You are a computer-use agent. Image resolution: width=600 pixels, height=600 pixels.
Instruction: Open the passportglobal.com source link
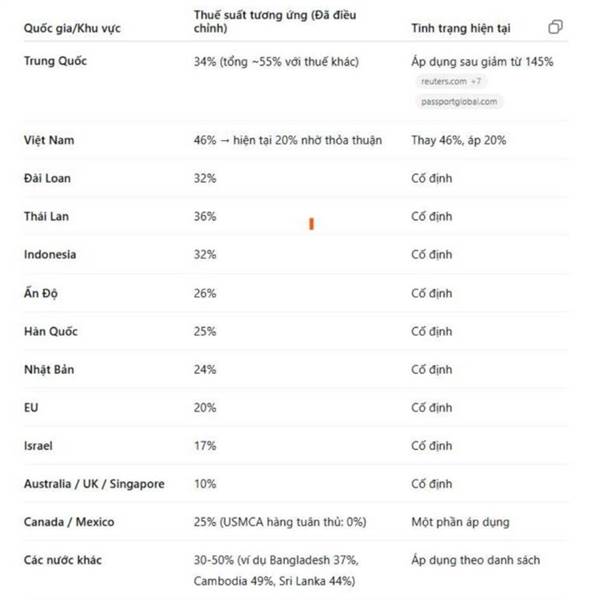(x=459, y=102)
